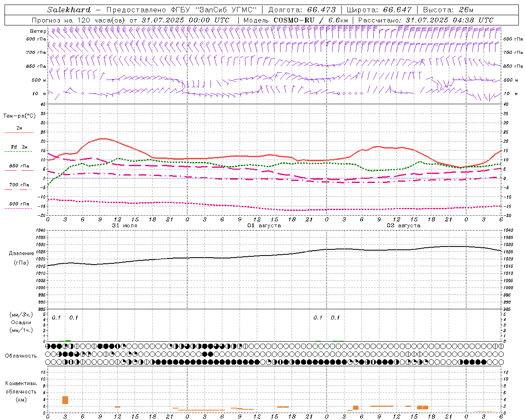Click the (мм/1ч.) precipitation unit label
This screenshot has width=525, height=420.
[x=21, y=330]
